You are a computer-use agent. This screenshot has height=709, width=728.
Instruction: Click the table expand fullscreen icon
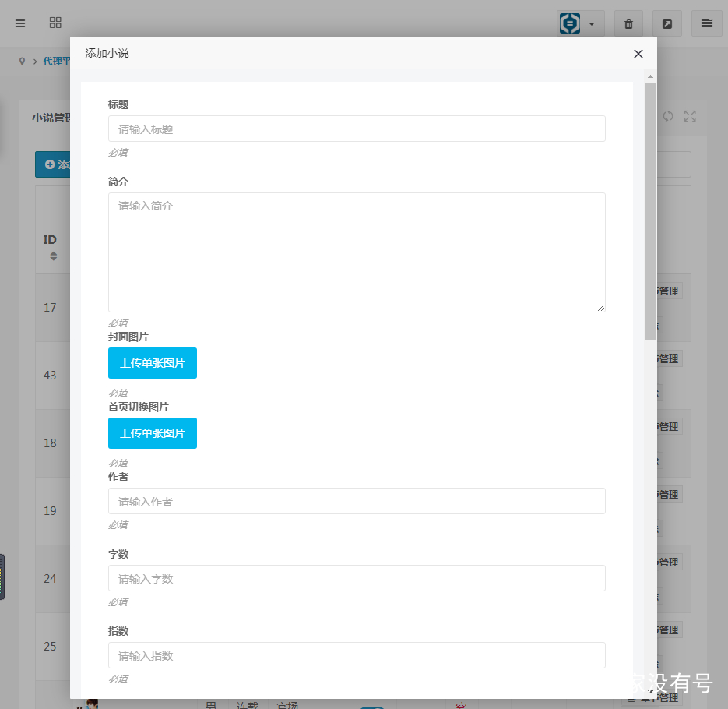click(x=690, y=116)
